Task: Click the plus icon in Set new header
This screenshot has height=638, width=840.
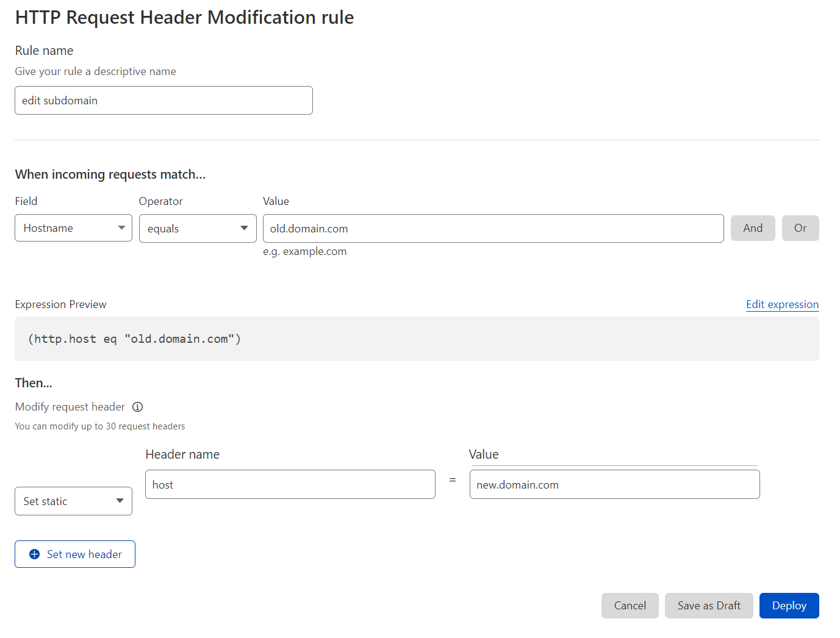Action: coord(35,554)
